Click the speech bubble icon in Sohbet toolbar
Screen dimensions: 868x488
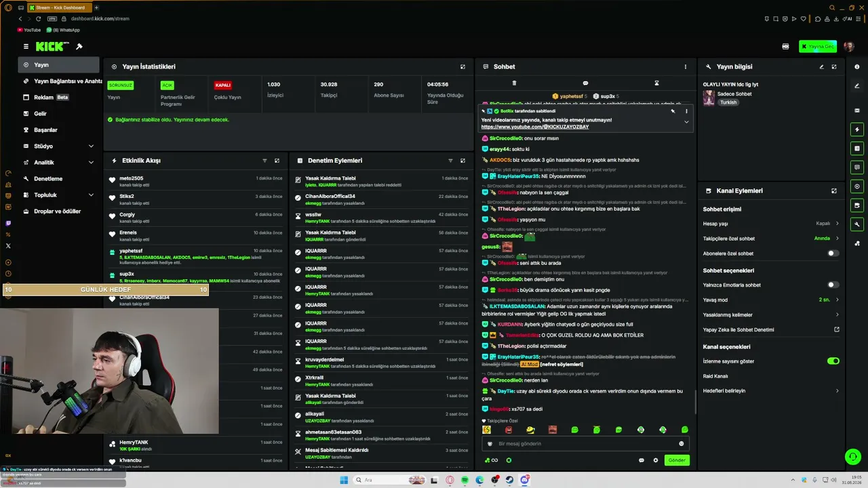point(585,83)
